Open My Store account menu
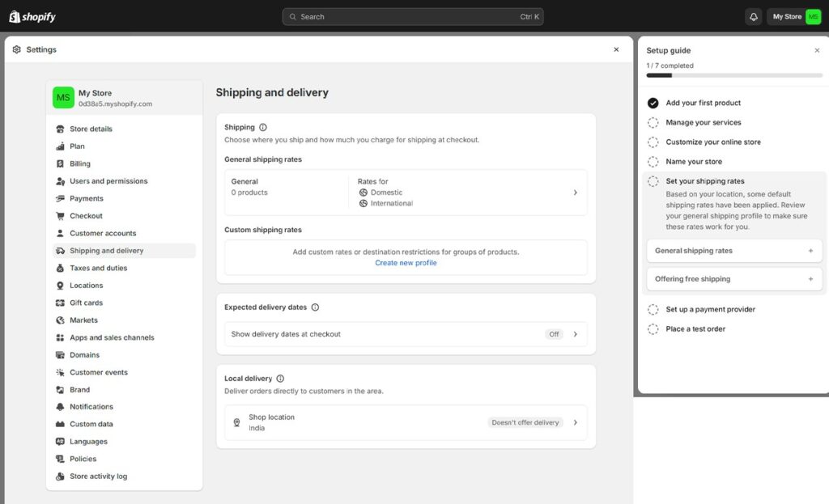The image size is (829, 504). click(x=793, y=17)
